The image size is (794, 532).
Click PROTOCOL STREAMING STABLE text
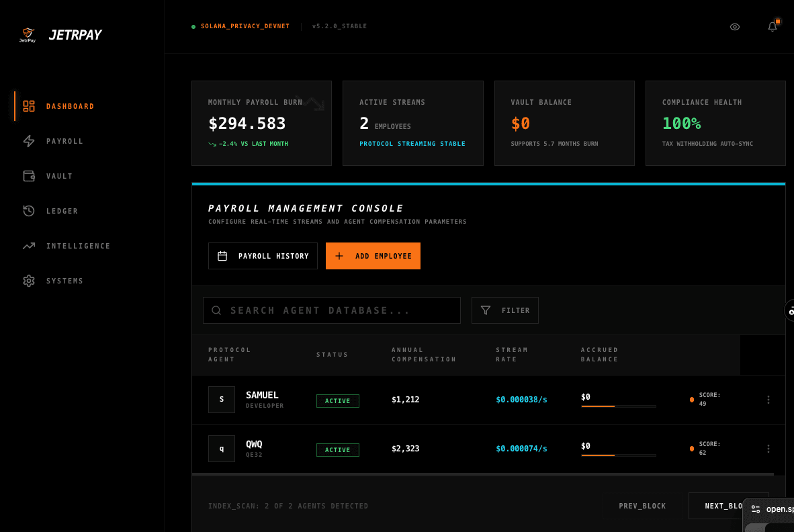tap(412, 144)
